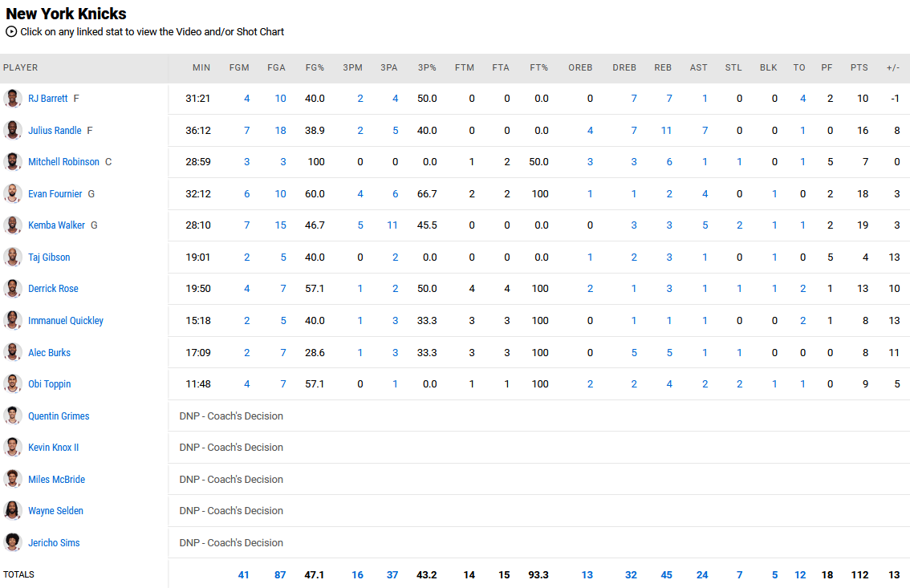Click the MIN column header
Viewport: 910px width, 588px height.
(x=201, y=68)
